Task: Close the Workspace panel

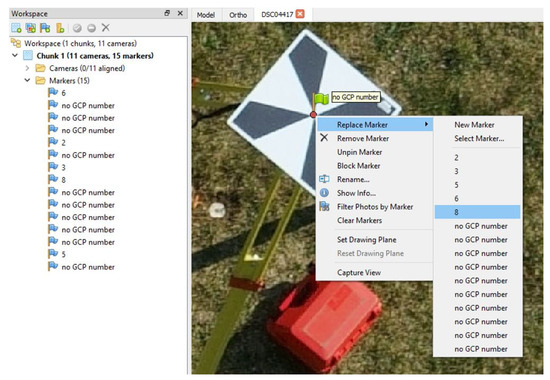Action: [180, 13]
